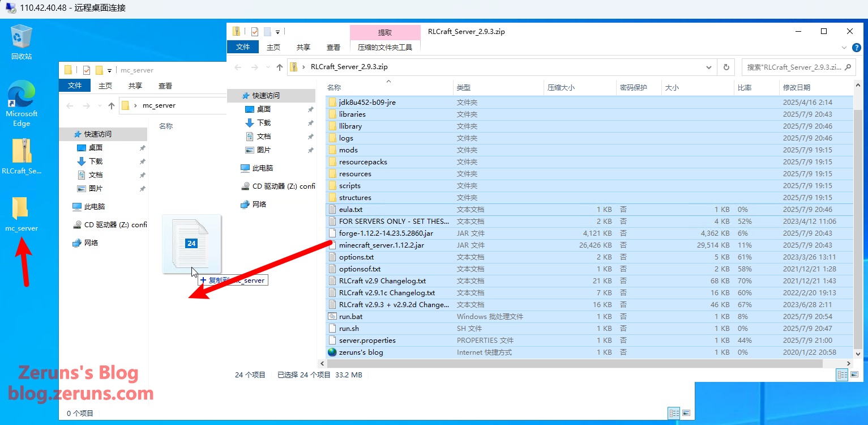Click the refresh button beside address bar
The height and width of the screenshot is (425, 868).
click(726, 67)
